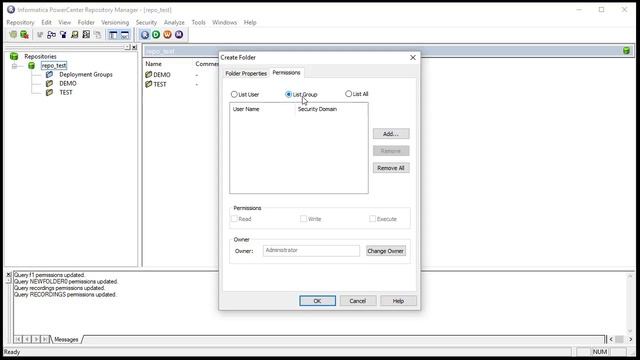
Task: Collapse the repo_test tree node
Action: click(x=14, y=66)
